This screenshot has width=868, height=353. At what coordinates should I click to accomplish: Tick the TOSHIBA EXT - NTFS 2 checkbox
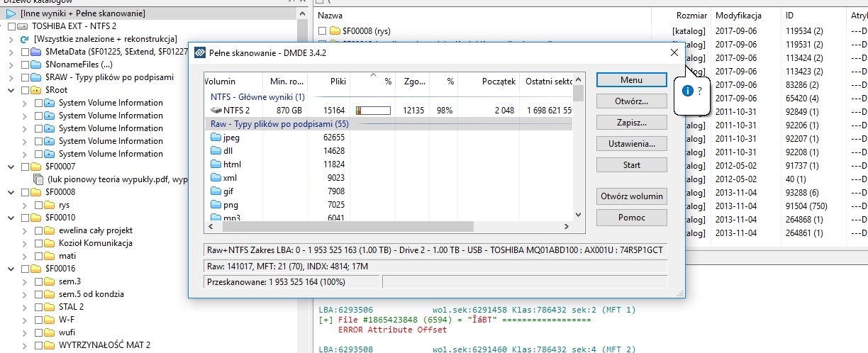[x=11, y=26]
